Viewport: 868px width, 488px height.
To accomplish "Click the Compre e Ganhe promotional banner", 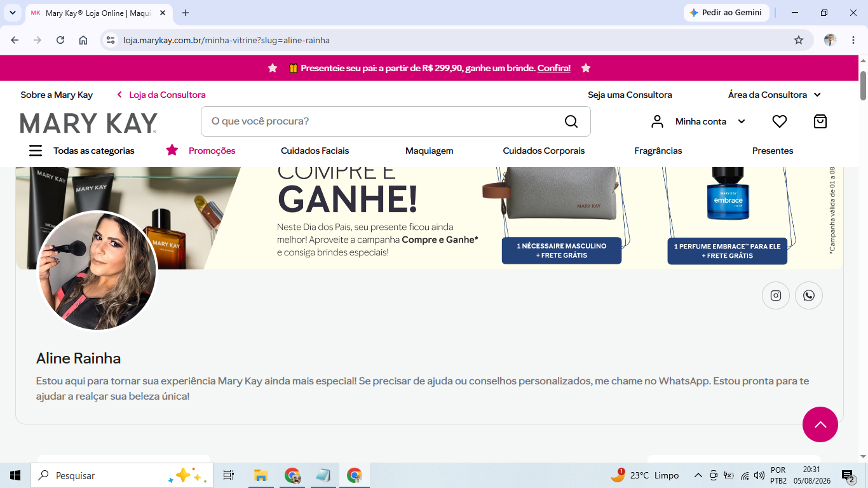I will (x=429, y=218).
